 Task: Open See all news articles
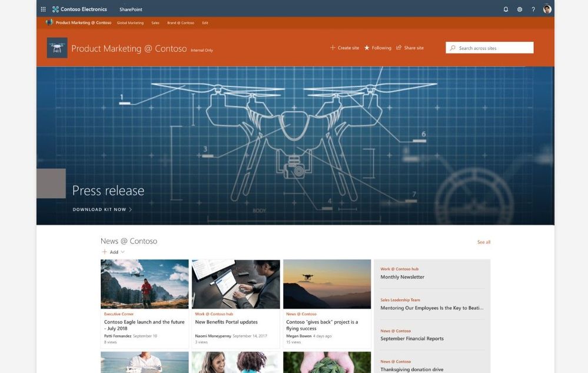[484, 242]
